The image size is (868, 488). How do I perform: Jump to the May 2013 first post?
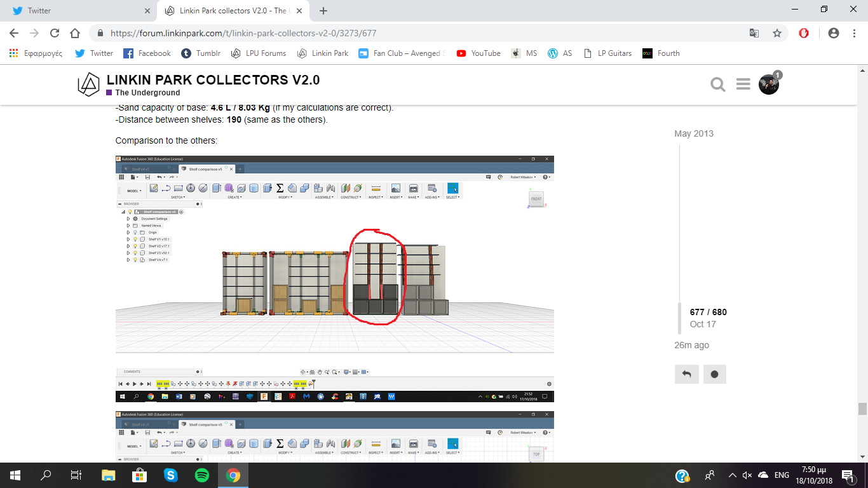[694, 133]
